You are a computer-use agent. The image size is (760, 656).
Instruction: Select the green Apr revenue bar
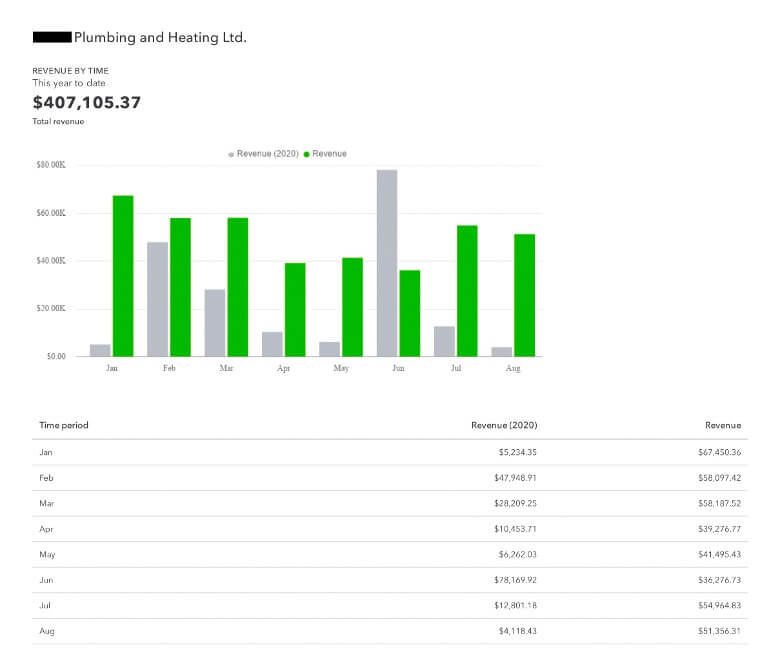pos(295,309)
